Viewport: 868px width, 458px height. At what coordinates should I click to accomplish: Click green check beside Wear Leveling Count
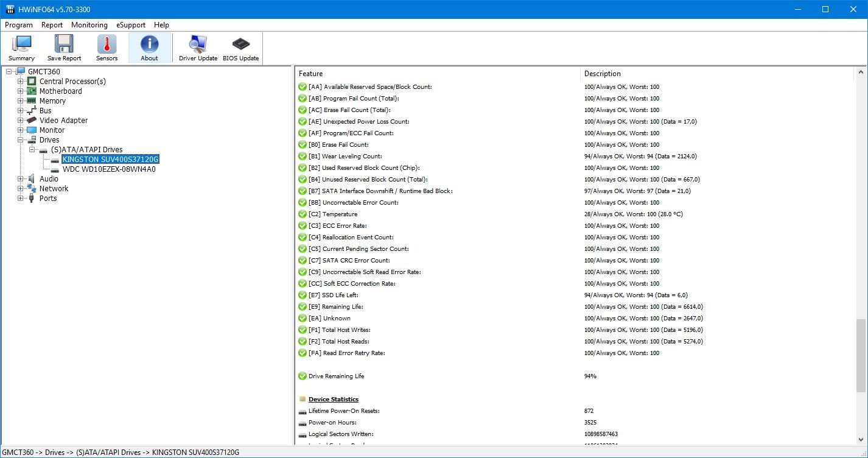pyautogui.click(x=303, y=157)
